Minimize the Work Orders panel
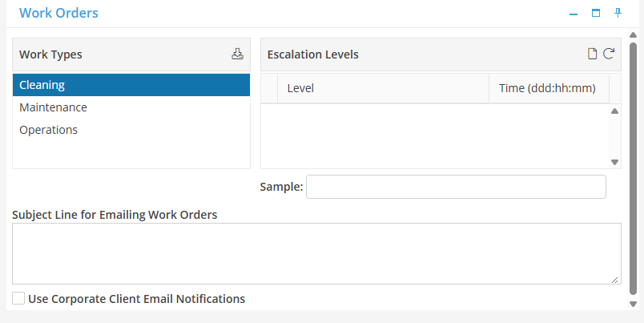Screen dimensions: 644x323 pos(573,14)
